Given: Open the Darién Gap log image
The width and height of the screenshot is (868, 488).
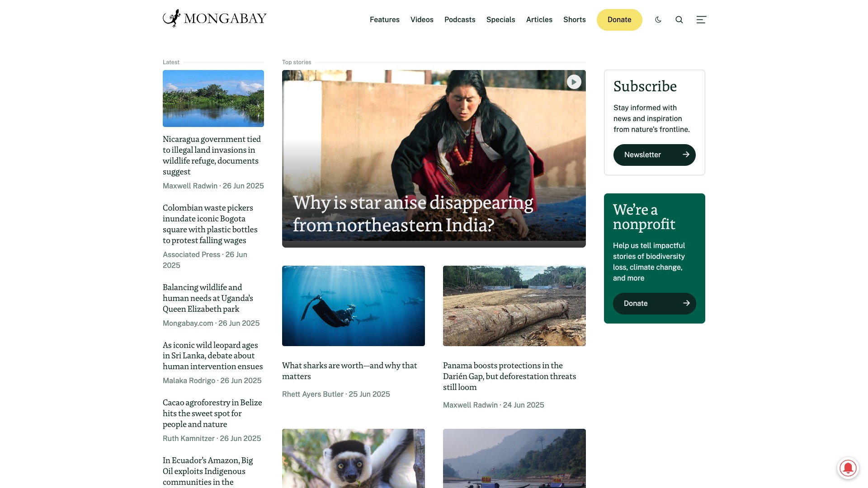Looking at the screenshot, I should [514, 306].
